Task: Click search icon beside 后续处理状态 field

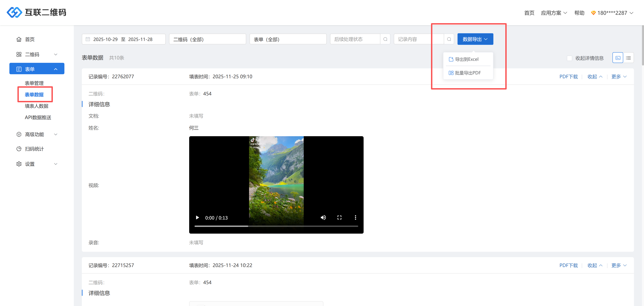Action: (x=385, y=39)
